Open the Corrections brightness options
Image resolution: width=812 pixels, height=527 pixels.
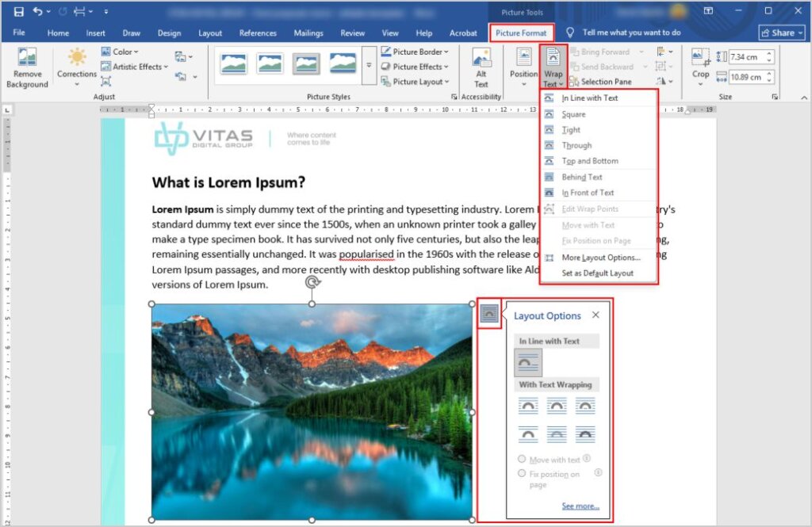[77, 68]
